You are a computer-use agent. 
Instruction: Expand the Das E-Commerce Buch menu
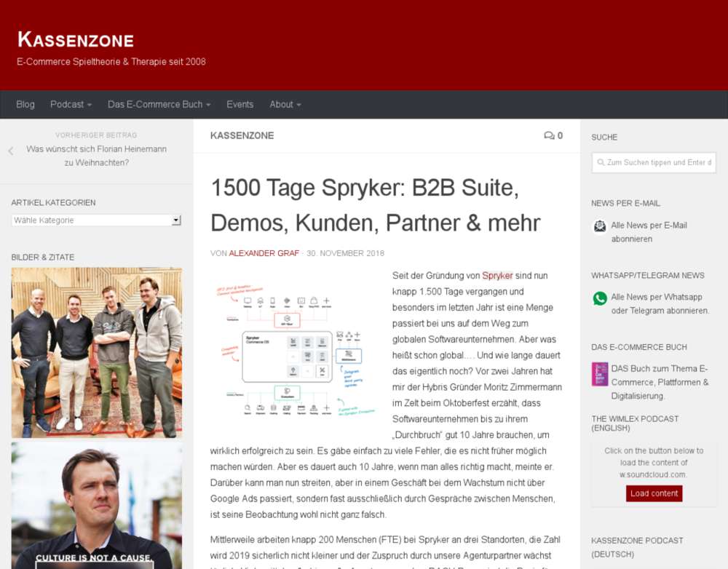point(159,105)
